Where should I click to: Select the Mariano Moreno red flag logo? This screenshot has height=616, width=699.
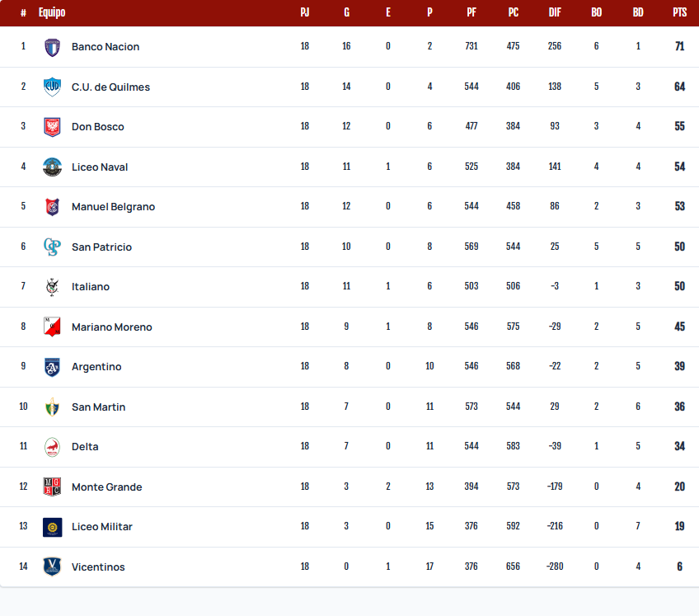[52, 327]
